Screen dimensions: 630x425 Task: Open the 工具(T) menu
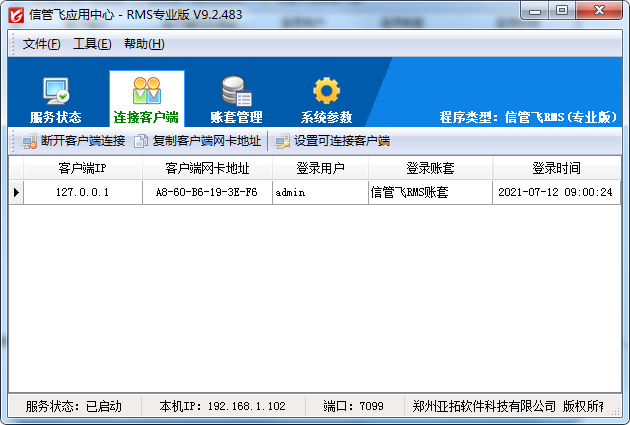coord(91,44)
